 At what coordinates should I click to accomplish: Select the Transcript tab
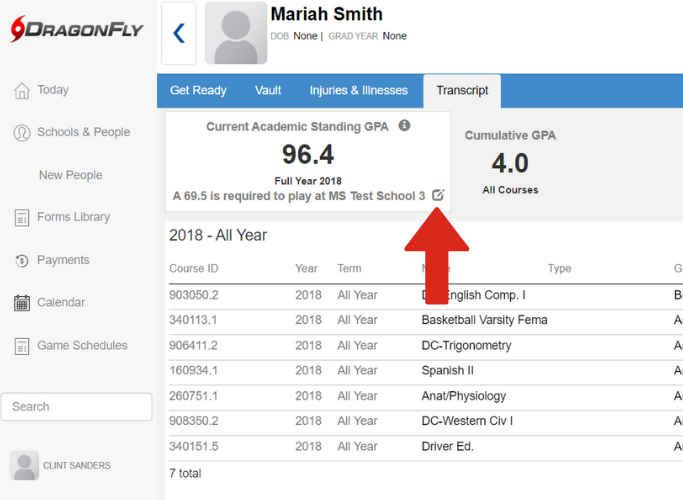coord(462,91)
